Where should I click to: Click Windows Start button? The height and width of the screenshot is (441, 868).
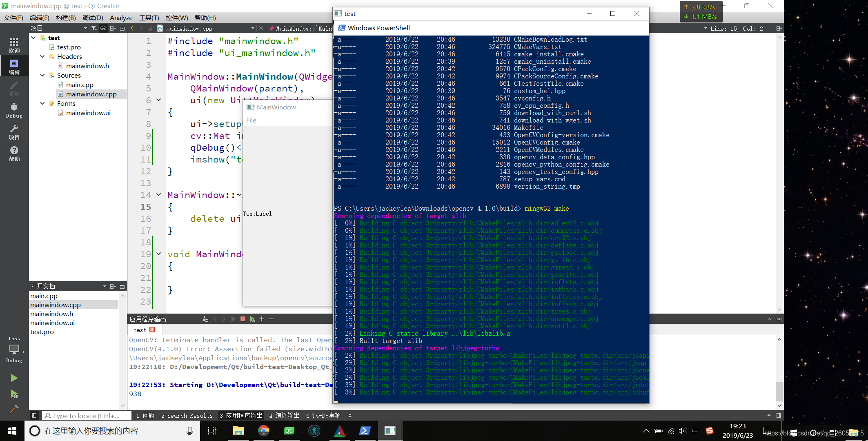12,431
